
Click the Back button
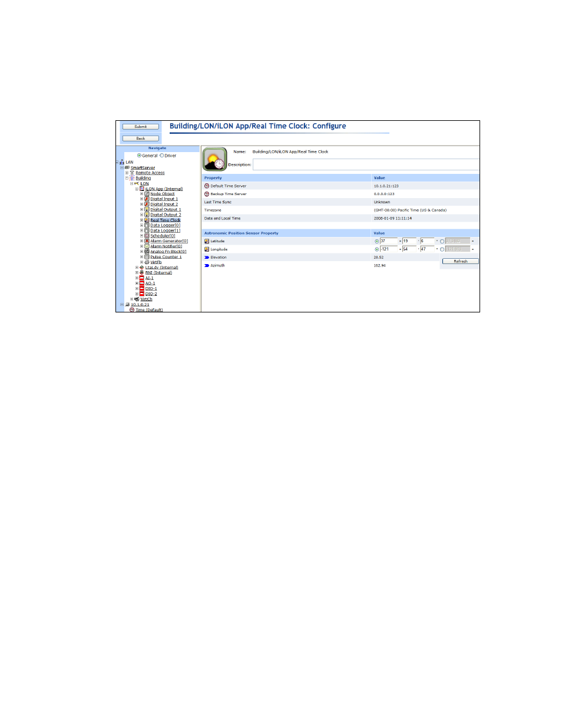coord(140,139)
